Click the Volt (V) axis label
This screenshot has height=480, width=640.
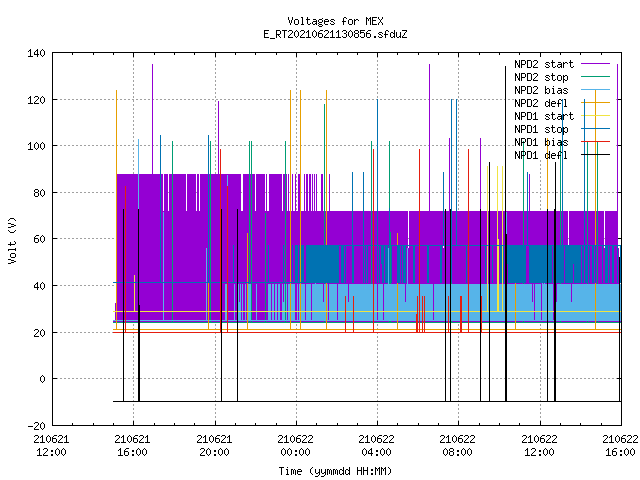click(x=12, y=240)
